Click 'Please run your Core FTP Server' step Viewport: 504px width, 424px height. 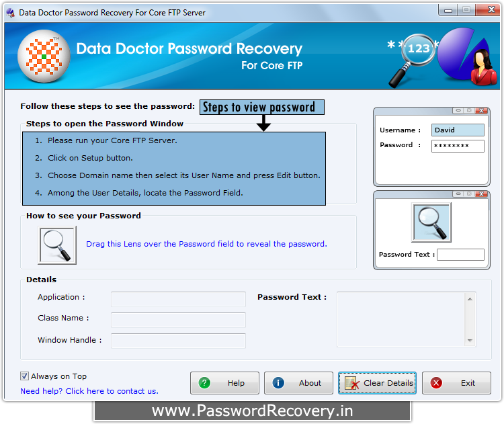point(112,140)
